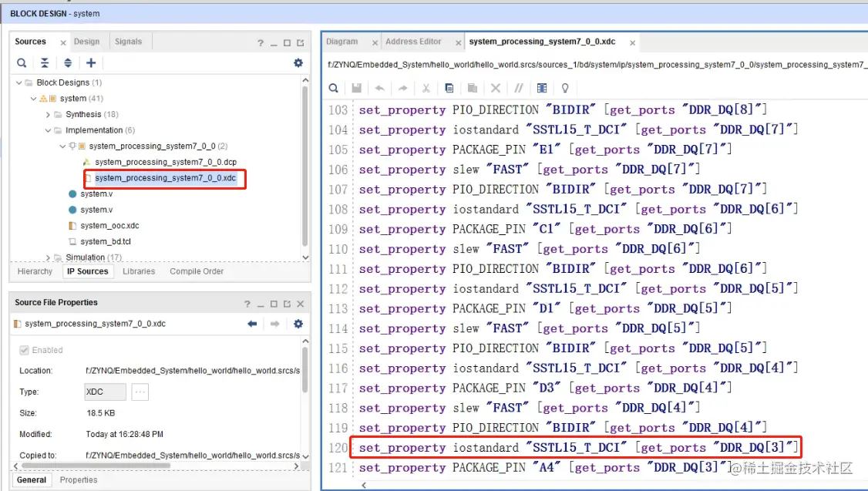Collapse the Implementation (6) folder
The height and width of the screenshot is (491, 868).
(48, 130)
